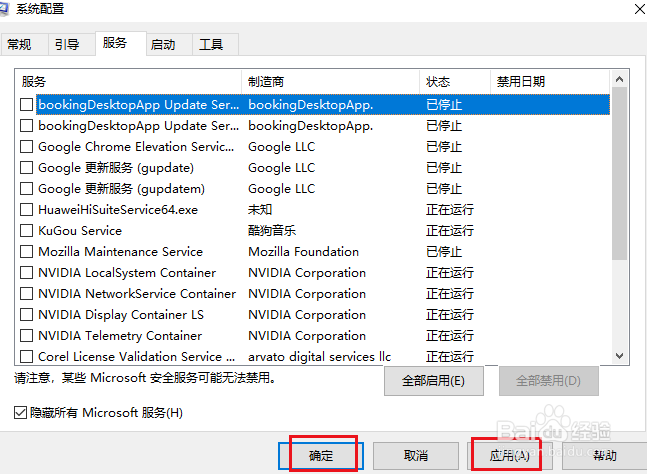This screenshot has height=474, width=647.
Task: Sort by 服务 column header
Action: click(128, 81)
